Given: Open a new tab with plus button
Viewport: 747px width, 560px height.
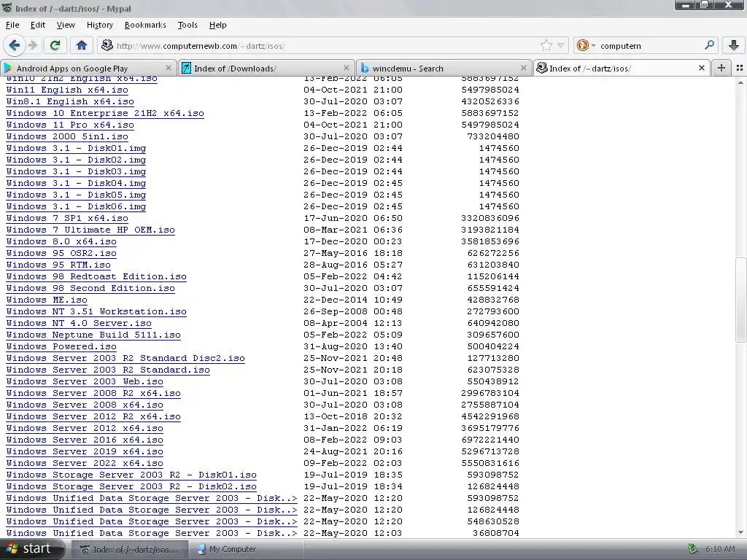Looking at the screenshot, I should [721, 68].
